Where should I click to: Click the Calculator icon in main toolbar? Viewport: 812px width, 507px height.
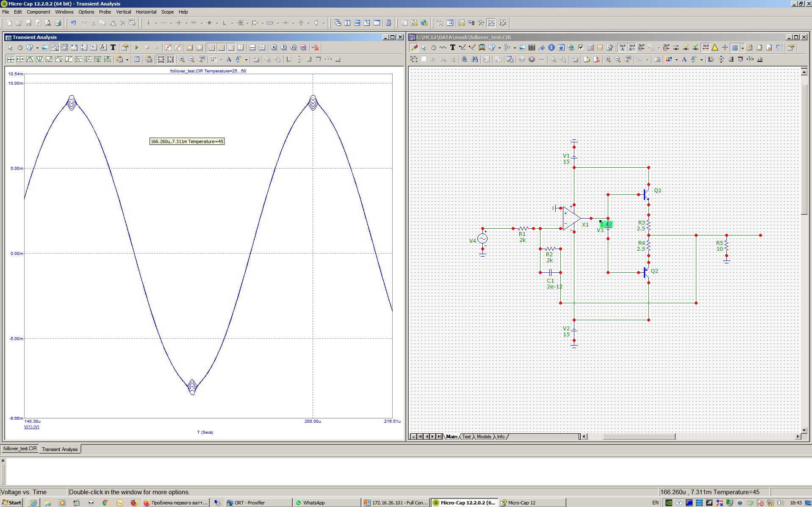pyautogui.click(x=388, y=23)
